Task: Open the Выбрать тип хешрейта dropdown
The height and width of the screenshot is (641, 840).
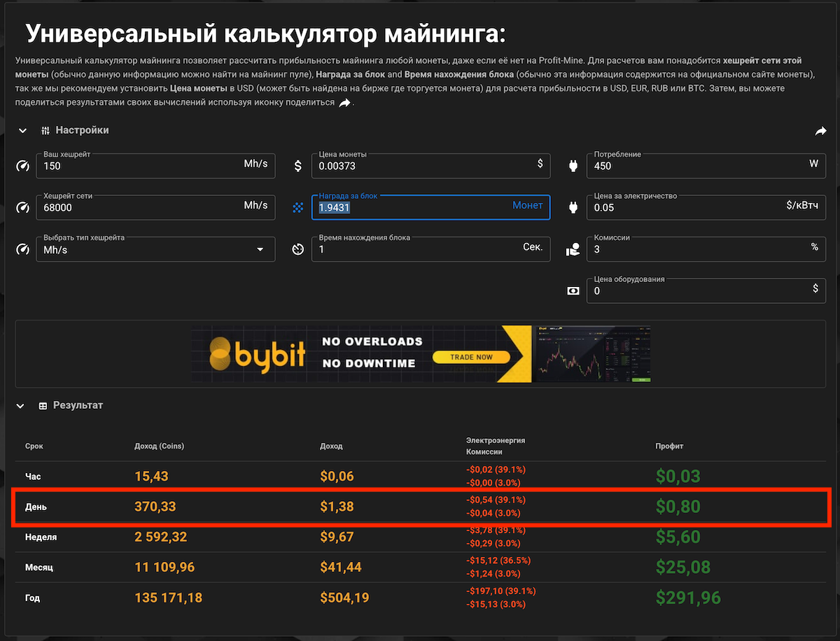Action: (x=155, y=250)
